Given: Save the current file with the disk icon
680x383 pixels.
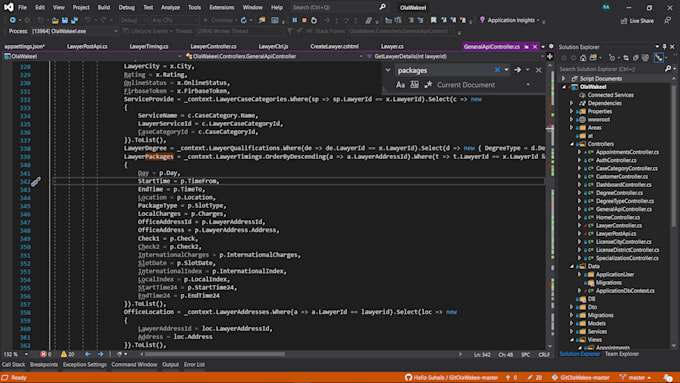Looking at the screenshot, I should [x=65, y=20].
